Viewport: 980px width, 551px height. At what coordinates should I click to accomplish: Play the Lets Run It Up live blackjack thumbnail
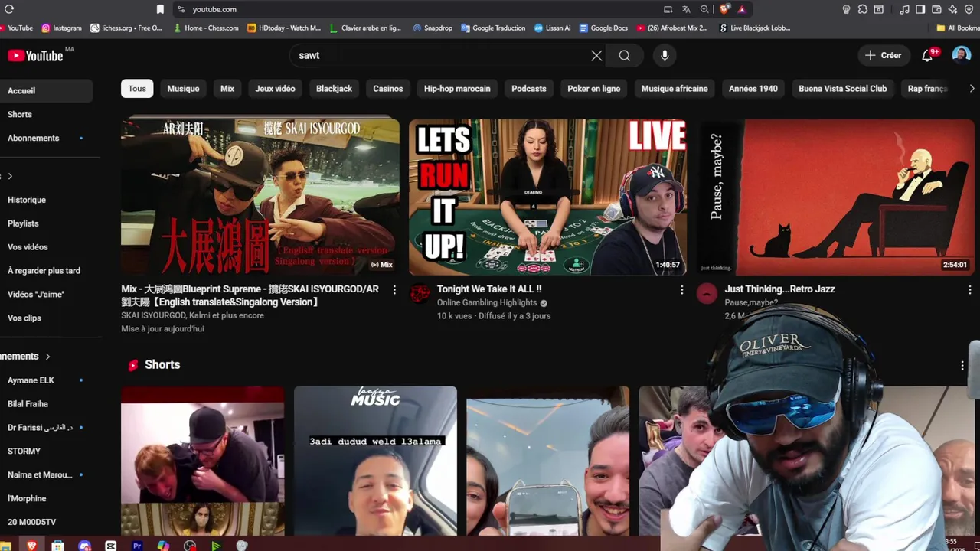[547, 197]
